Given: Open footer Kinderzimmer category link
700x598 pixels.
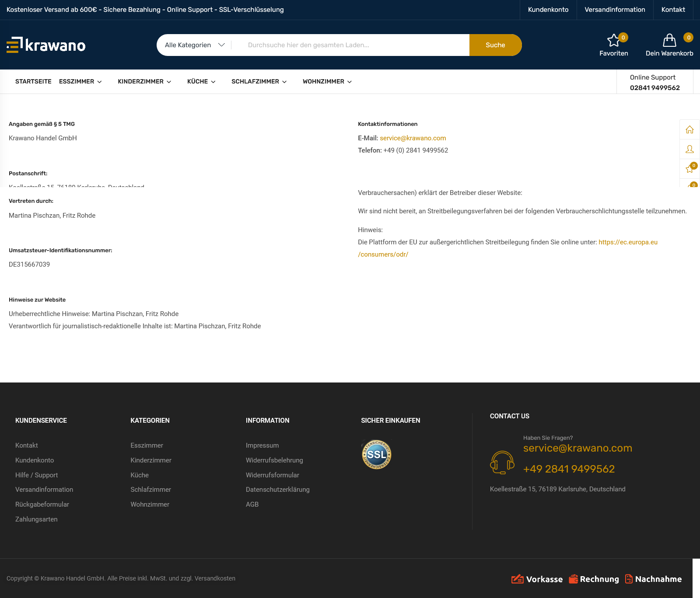Looking at the screenshot, I should click(x=151, y=460).
